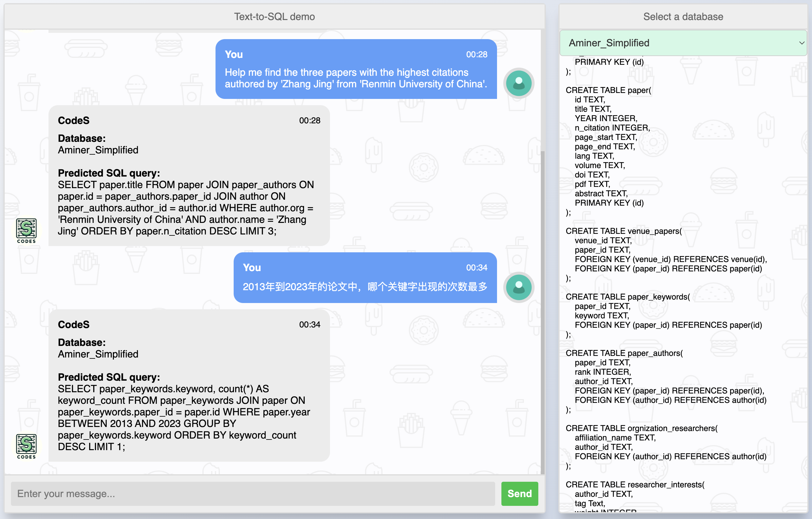Image resolution: width=812 pixels, height=519 pixels.
Task: Click 'CREATE TABLE venue_papers(' in the schema
Action: (623, 231)
